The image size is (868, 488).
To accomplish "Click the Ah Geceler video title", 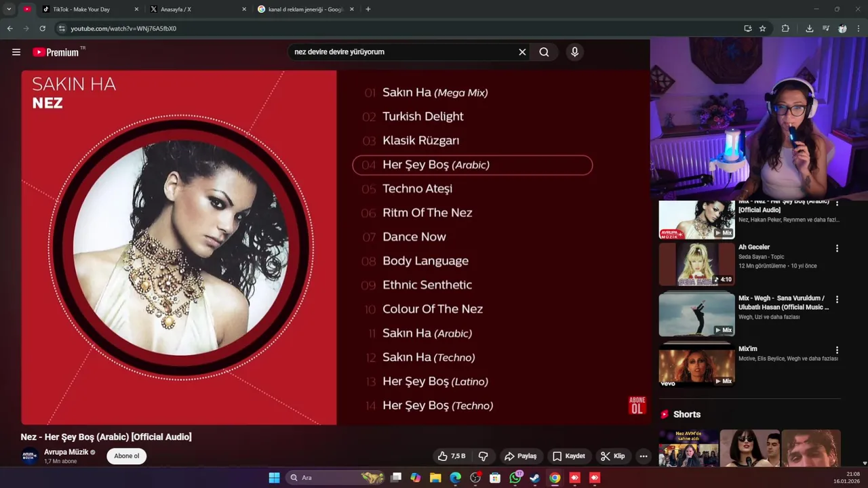I will pyautogui.click(x=754, y=247).
